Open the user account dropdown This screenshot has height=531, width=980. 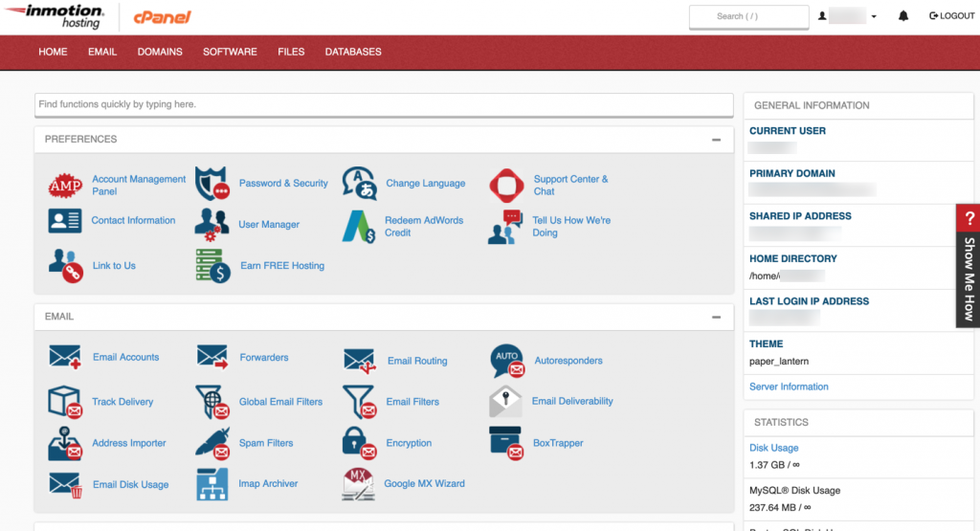pyautogui.click(x=849, y=16)
